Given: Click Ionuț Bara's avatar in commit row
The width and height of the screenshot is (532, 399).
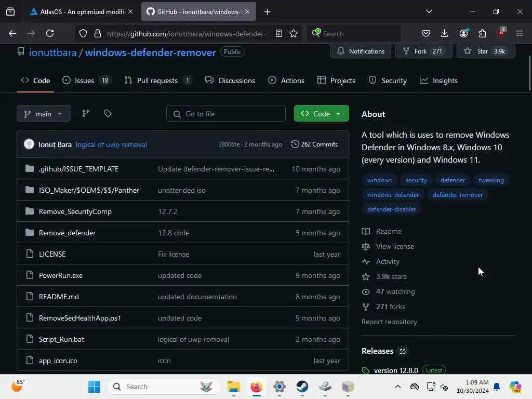Looking at the screenshot, I should tap(29, 144).
